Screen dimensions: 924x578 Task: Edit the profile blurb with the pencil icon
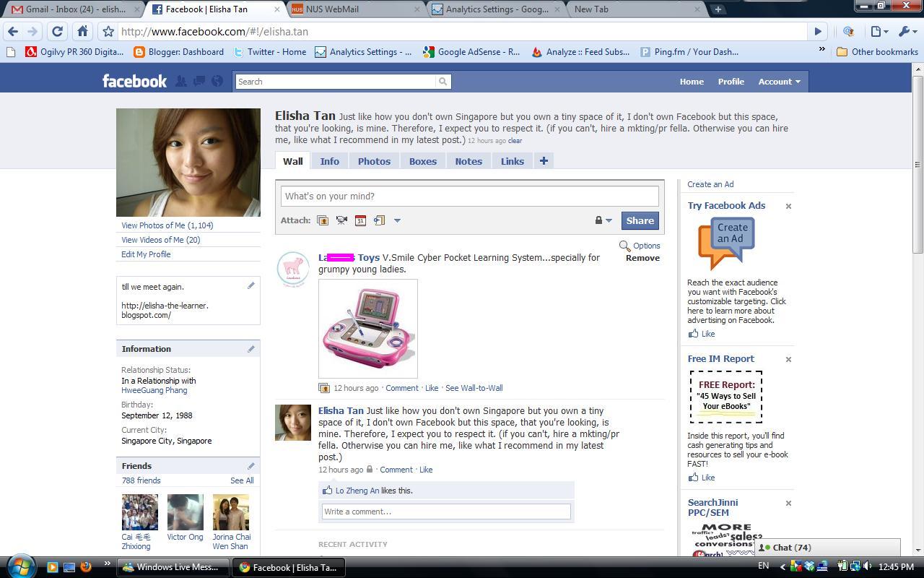(x=250, y=286)
